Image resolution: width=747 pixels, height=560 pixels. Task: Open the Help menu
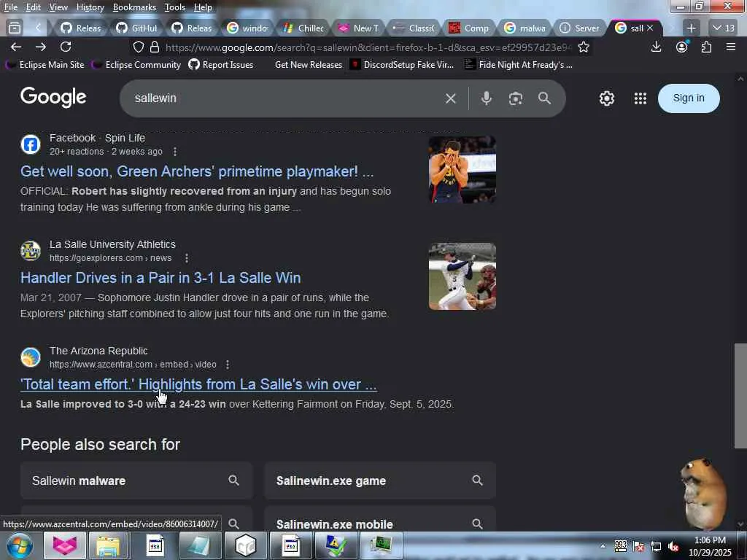pyautogui.click(x=203, y=7)
